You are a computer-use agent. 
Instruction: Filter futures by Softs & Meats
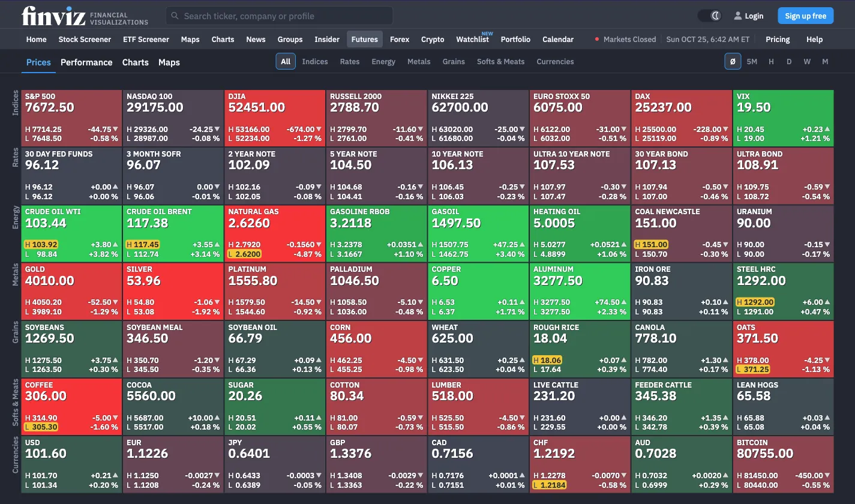500,62
